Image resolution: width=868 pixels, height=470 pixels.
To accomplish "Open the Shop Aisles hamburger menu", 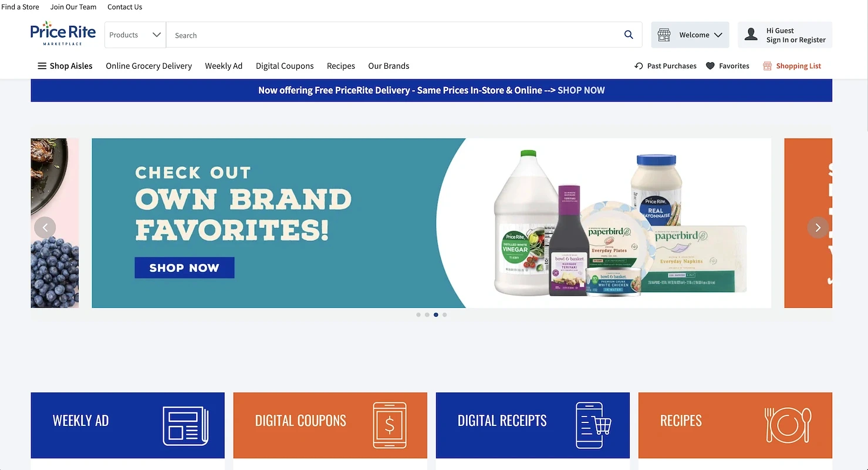I will (x=65, y=66).
